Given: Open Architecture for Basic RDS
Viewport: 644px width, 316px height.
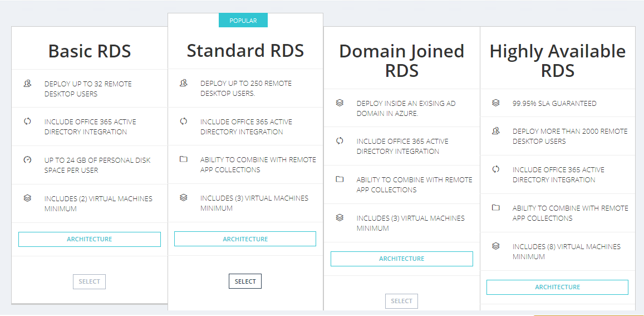Looking at the screenshot, I should 90,239.
